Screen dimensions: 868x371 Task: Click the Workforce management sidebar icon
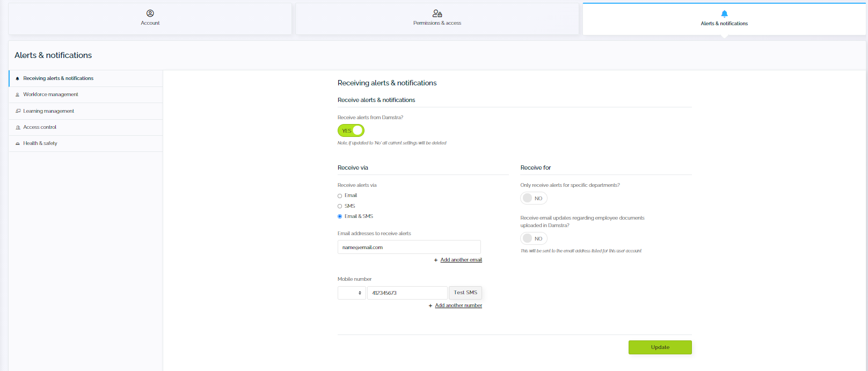click(x=18, y=94)
